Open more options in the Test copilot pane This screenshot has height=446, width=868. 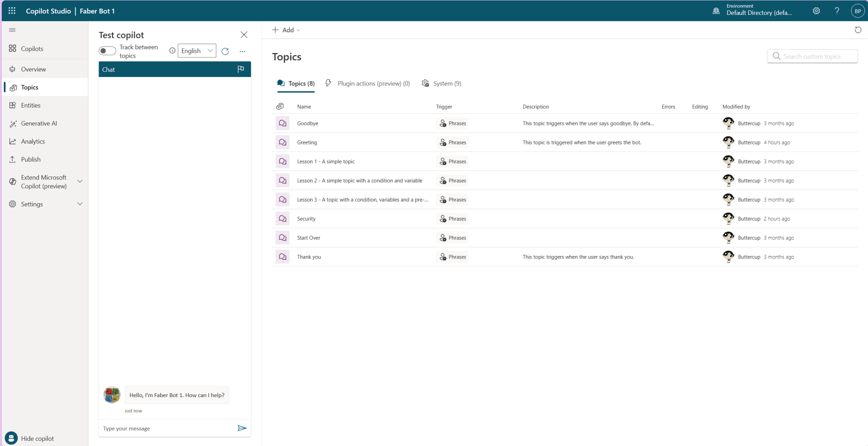point(242,51)
